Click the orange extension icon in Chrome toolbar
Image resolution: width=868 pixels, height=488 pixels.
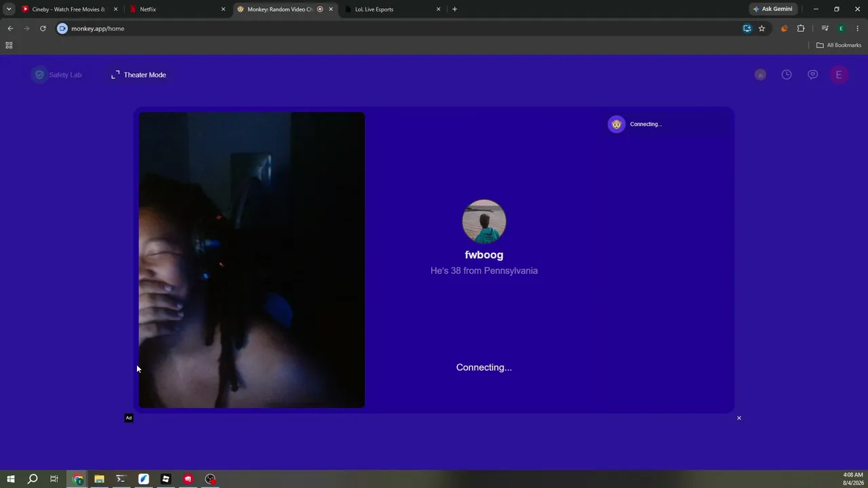785,28
